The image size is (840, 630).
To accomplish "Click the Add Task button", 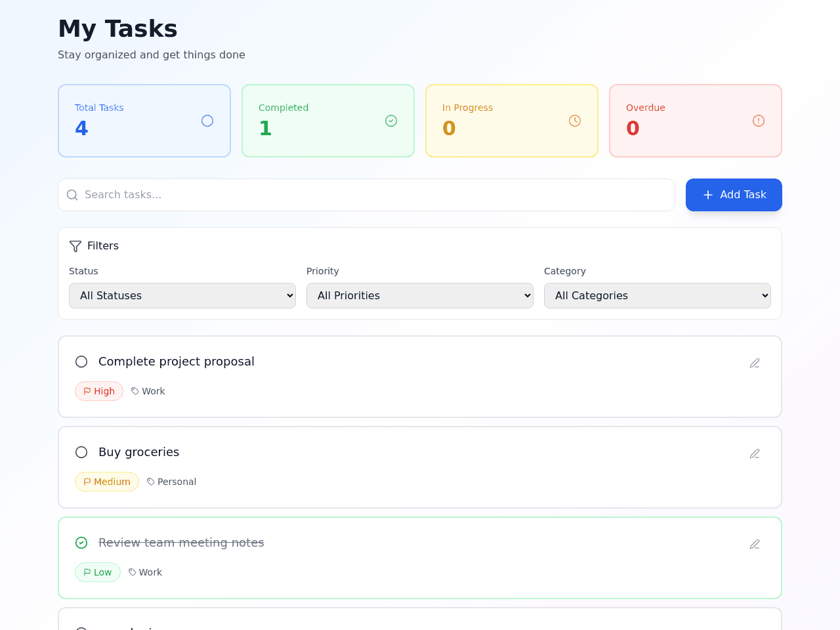I will tap(734, 195).
